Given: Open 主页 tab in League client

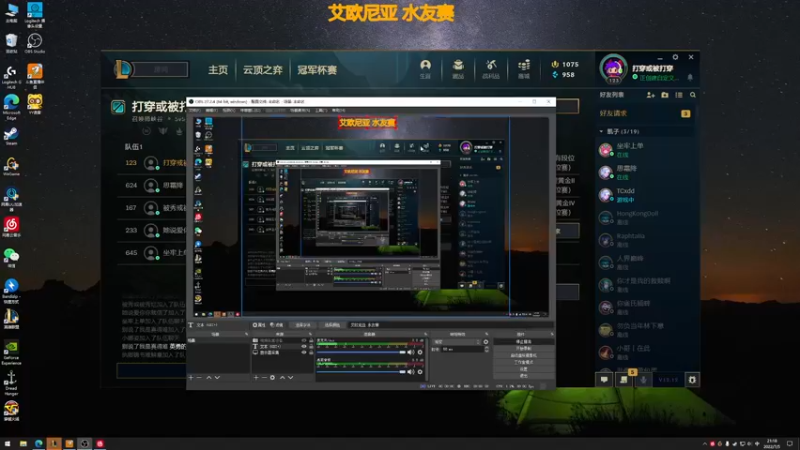Looking at the screenshot, I should click(x=218, y=70).
